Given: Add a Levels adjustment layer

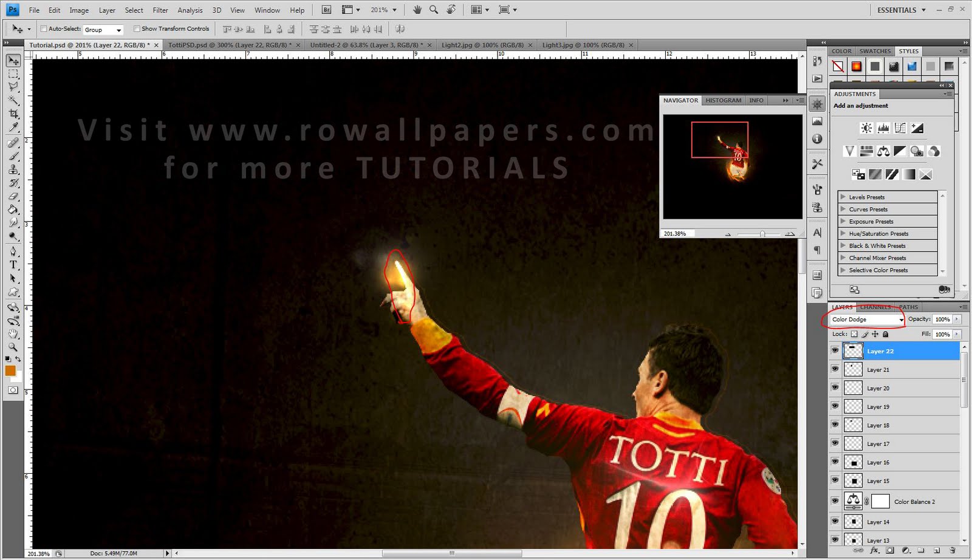Looking at the screenshot, I should pyautogui.click(x=883, y=128).
